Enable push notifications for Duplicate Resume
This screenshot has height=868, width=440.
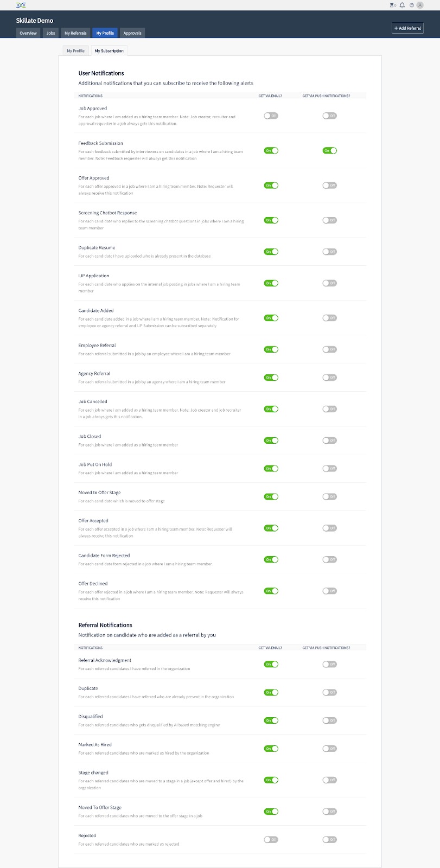coord(330,252)
